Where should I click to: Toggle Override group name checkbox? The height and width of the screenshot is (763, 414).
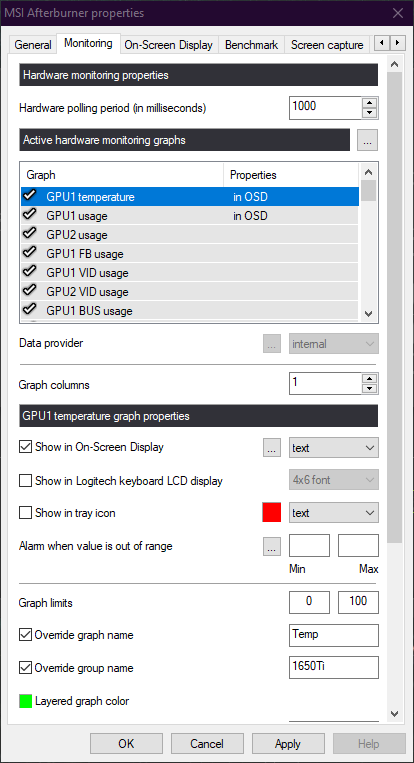[25, 668]
